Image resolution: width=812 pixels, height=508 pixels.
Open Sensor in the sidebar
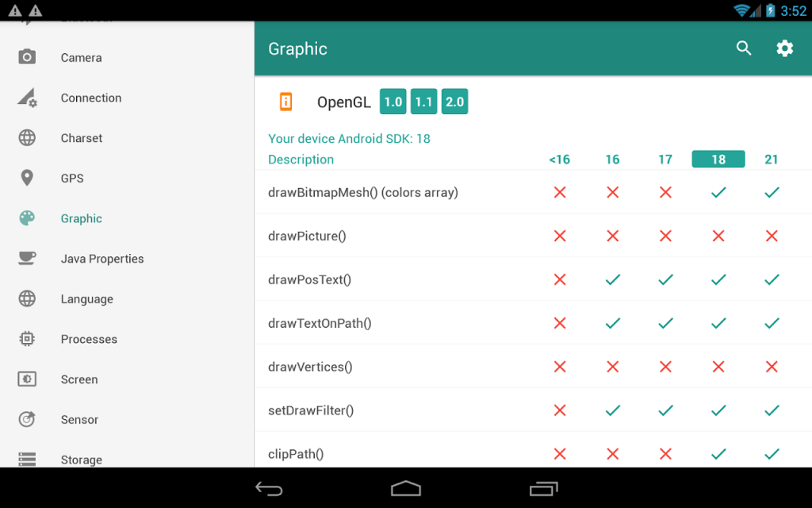[x=127, y=419]
